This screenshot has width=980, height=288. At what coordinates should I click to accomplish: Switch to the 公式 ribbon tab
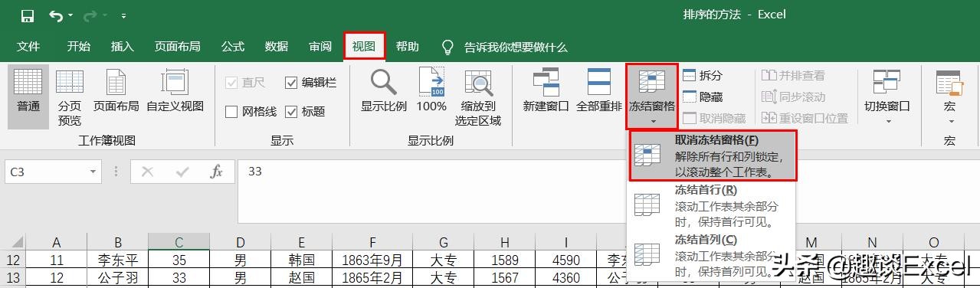pyautogui.click(x=233, y=47)
